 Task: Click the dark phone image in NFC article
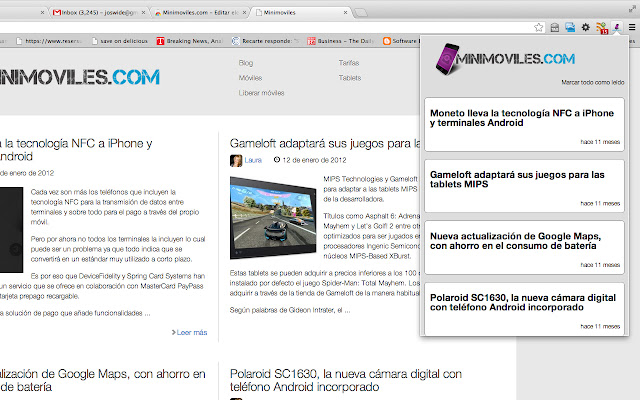point(11,230)
